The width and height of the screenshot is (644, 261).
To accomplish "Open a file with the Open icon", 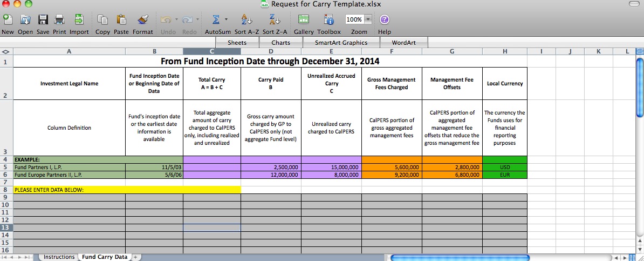I will [x=25, y=19].
